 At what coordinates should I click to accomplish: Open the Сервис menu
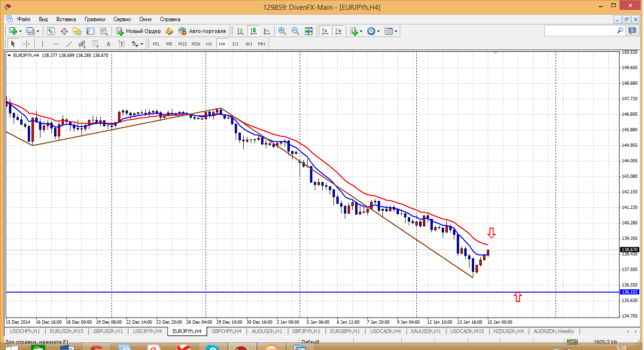pyautogui.click(x=122, y=19)
